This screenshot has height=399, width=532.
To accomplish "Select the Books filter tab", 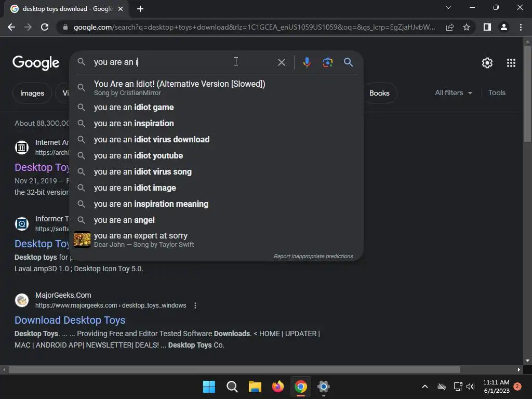I will click(379, 93).
